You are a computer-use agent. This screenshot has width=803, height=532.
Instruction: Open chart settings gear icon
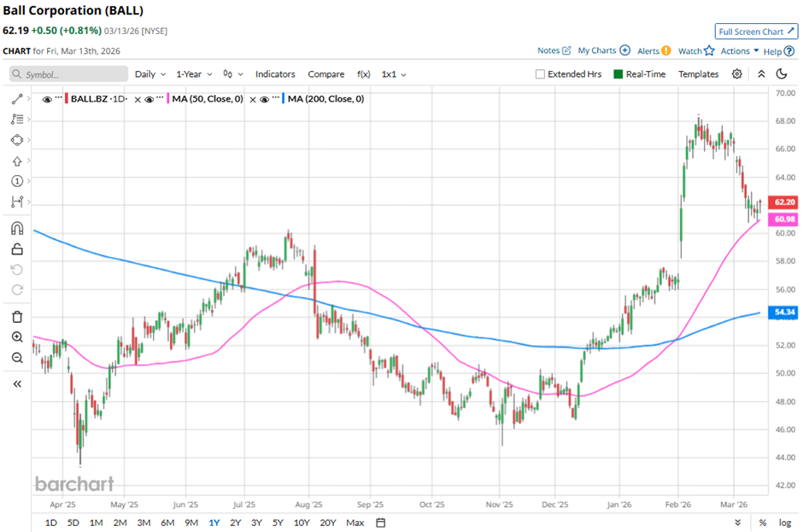click(736, 74)
